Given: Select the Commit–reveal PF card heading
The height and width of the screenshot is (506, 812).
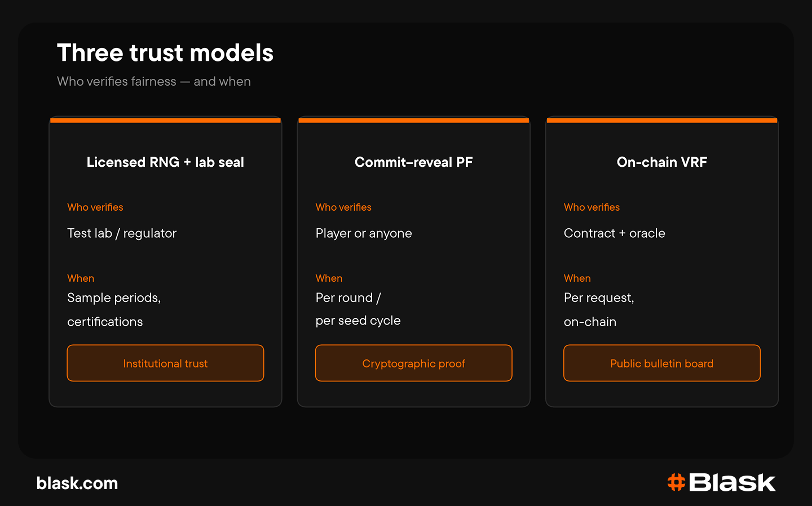Looking at the screenshot, I should [x=413, y=162].
